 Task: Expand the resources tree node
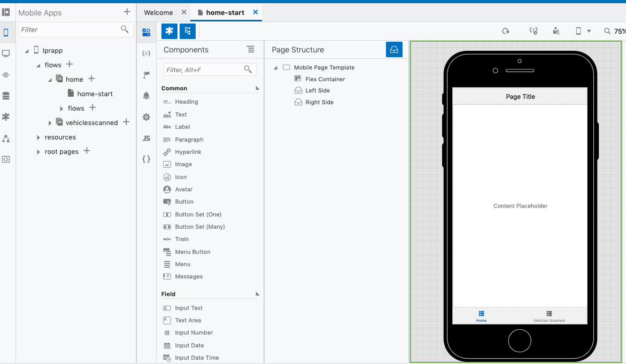pyautogui.click(x=38, y=137)
